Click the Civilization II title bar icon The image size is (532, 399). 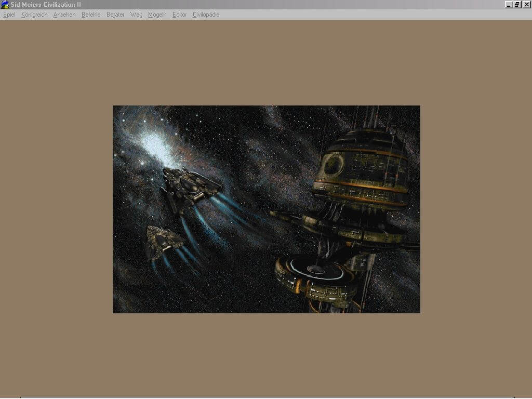(x=5, y=4)
